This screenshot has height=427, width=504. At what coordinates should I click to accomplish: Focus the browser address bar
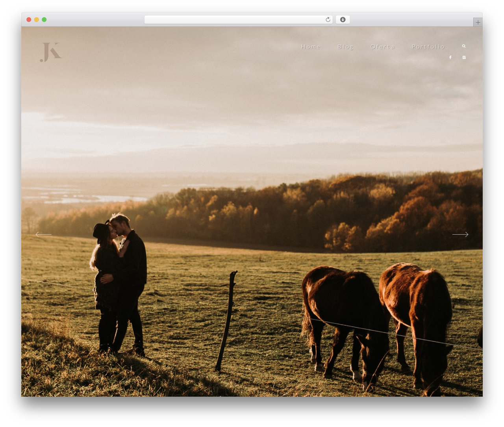238,20
